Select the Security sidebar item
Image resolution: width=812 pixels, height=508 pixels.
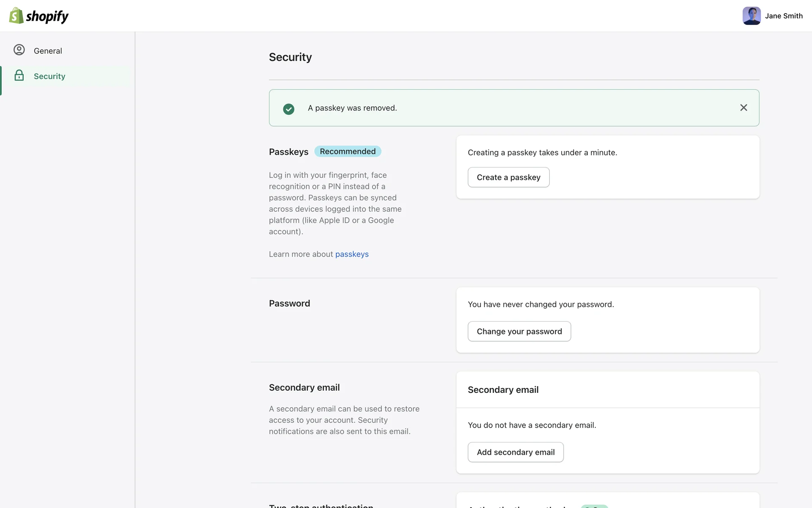[49, 76]
